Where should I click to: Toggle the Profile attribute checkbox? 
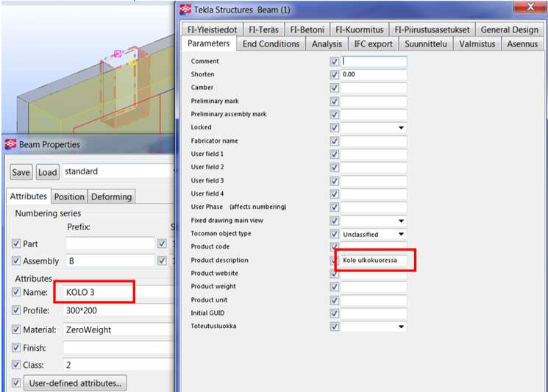(16, 310)
